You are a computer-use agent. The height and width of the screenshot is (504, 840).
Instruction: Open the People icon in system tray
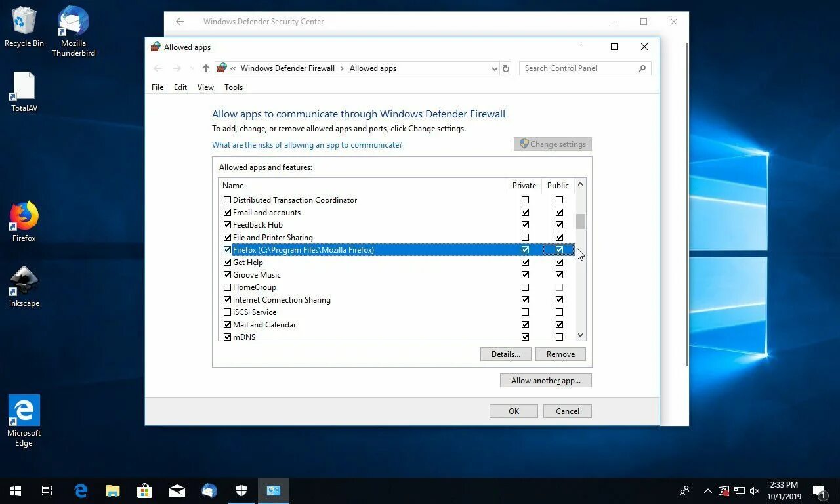click(684, 490)
